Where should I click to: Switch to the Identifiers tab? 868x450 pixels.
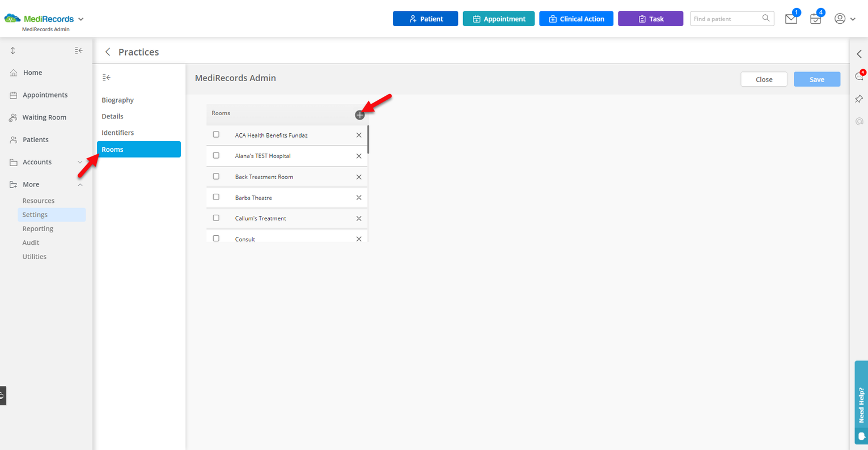(x=117, y=132)
